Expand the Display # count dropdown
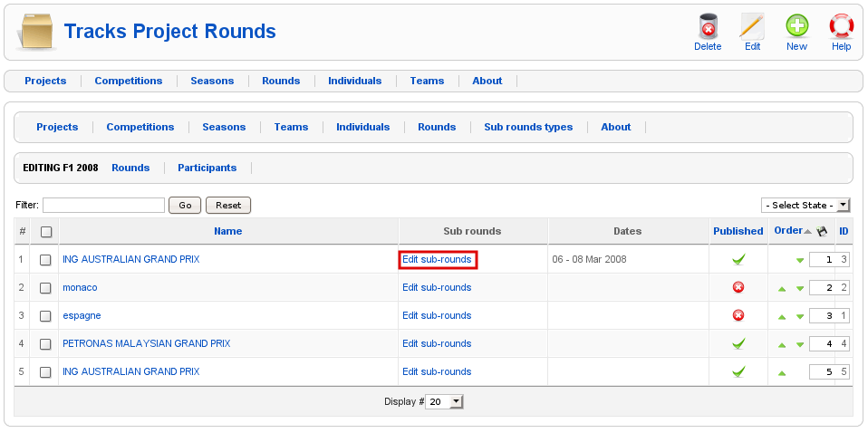The image size is (868, 433). pyautogui.click(x=445, y=401)
